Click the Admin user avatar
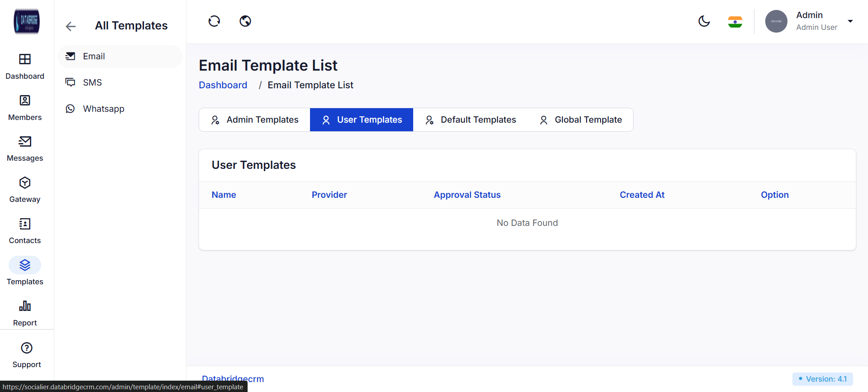 (776, 21)
